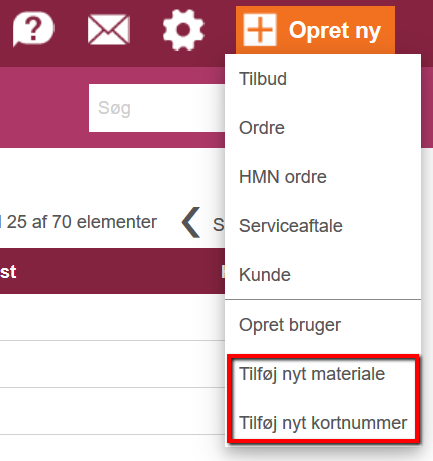Sort by the column header ending in "st"
Image resolution: width=433 pixels, height=461 pixels.
8,272
